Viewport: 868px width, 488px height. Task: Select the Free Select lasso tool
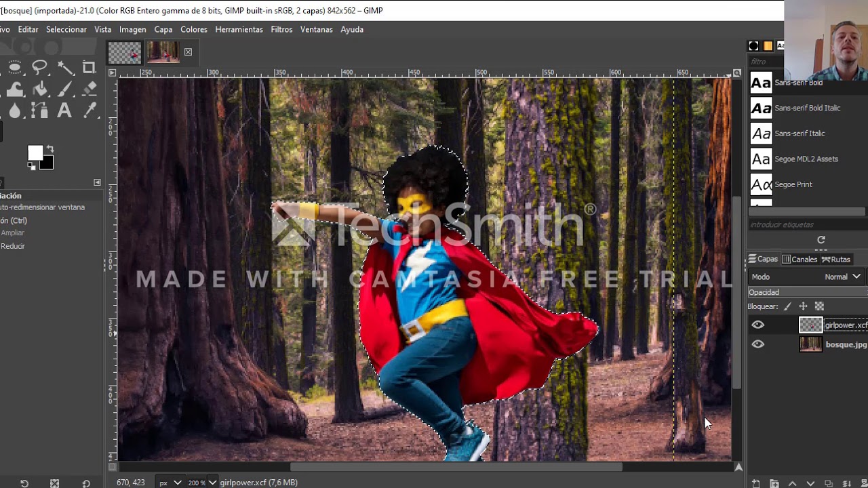pos(39,67)
